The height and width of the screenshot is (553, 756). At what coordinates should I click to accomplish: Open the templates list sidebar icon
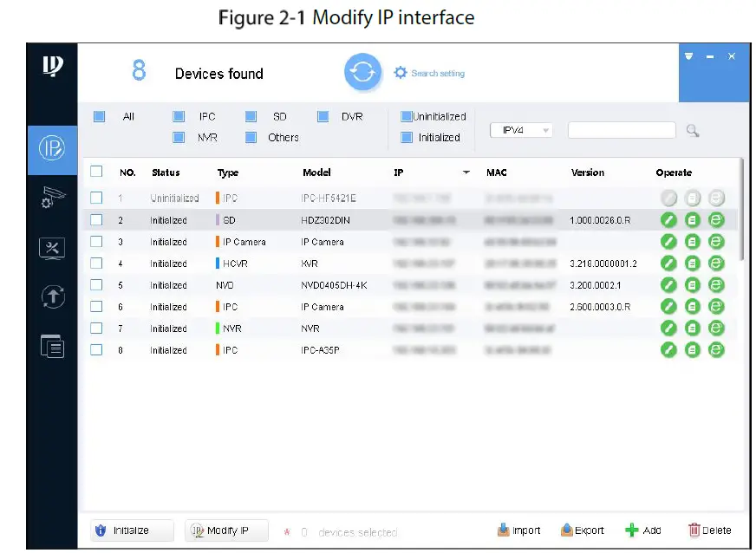53,346
